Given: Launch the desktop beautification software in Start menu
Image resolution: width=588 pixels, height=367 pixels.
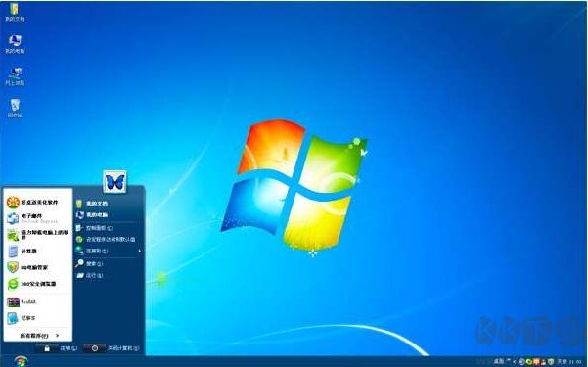Looking at the screenshot, I should point(32,203).
